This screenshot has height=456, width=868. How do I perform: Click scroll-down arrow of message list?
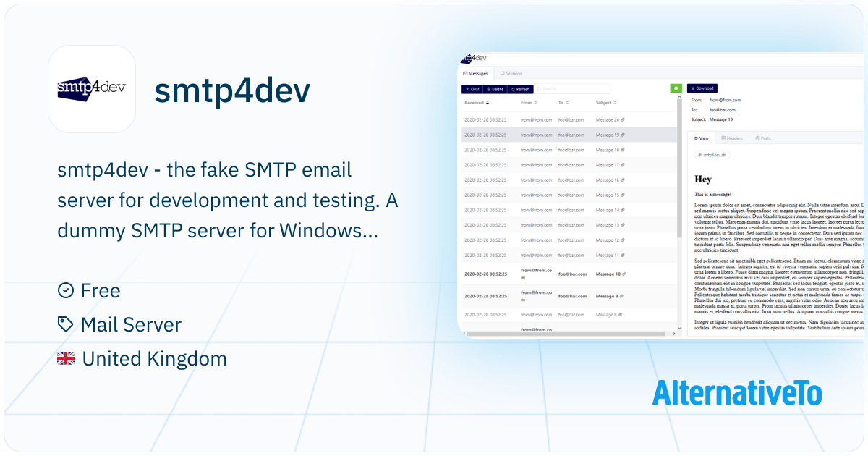tap(679, 328)
